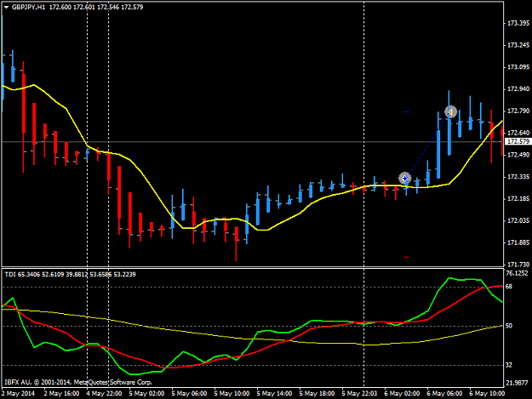Click the chart title dropdown triangle
Viewport: 532px width, 399px height.
coord(6,7)
